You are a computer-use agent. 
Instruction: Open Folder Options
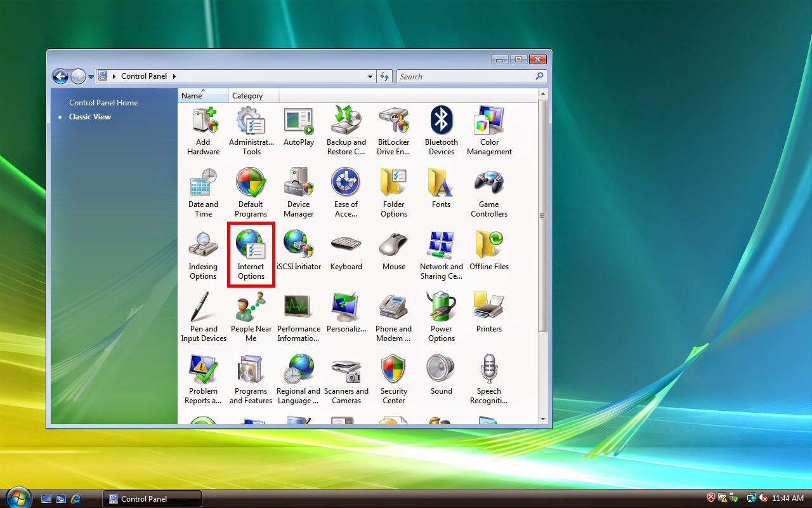(394, 194)
